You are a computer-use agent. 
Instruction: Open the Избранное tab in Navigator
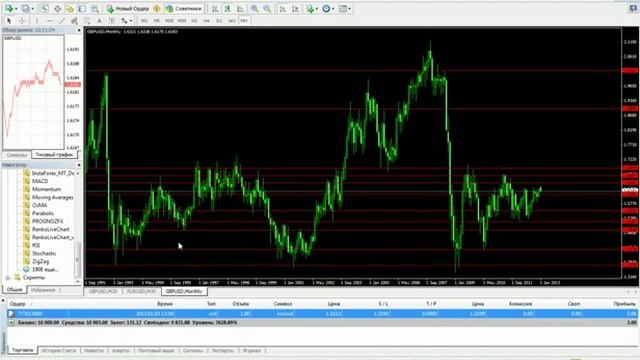click(x=43, y=290)
